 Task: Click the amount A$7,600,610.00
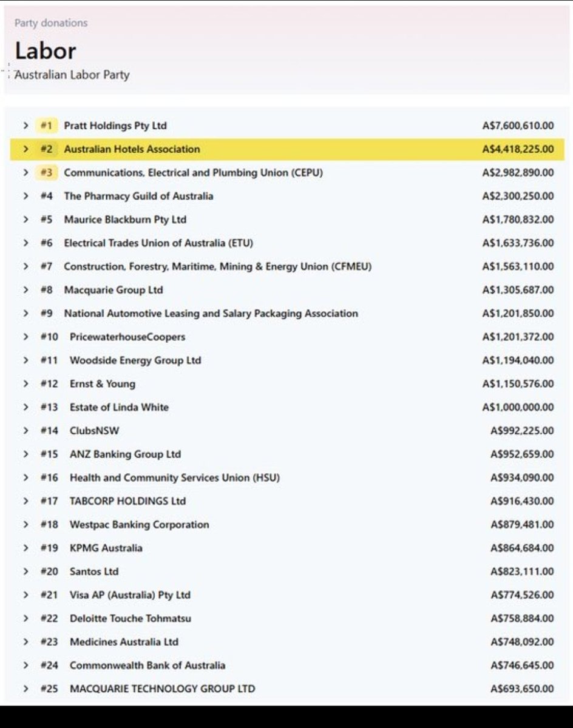518,126
